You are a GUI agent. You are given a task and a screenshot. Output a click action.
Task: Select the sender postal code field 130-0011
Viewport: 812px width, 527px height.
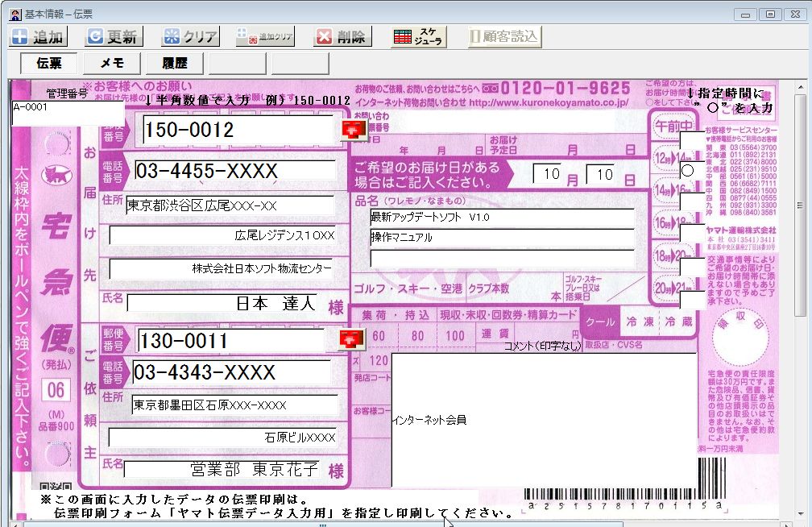pos(232,340)
